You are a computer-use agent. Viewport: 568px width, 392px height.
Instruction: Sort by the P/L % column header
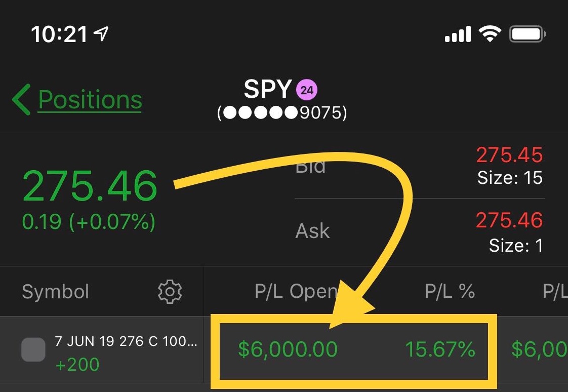coord(450,291)
